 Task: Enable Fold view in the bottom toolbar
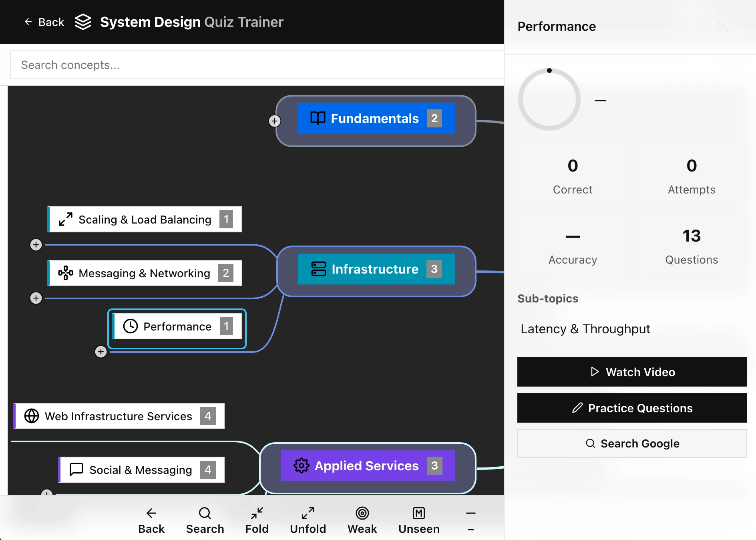pyautogui.click(x=257, y=520)
